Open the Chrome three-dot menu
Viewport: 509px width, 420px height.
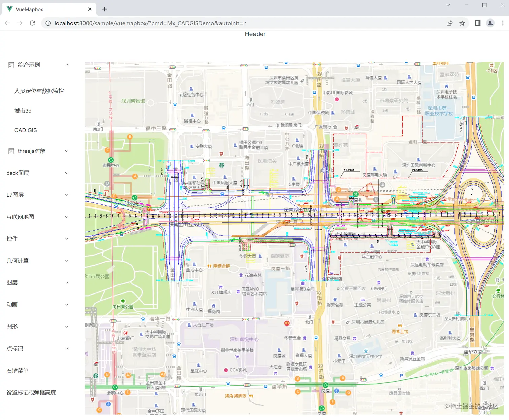(503, 23)
